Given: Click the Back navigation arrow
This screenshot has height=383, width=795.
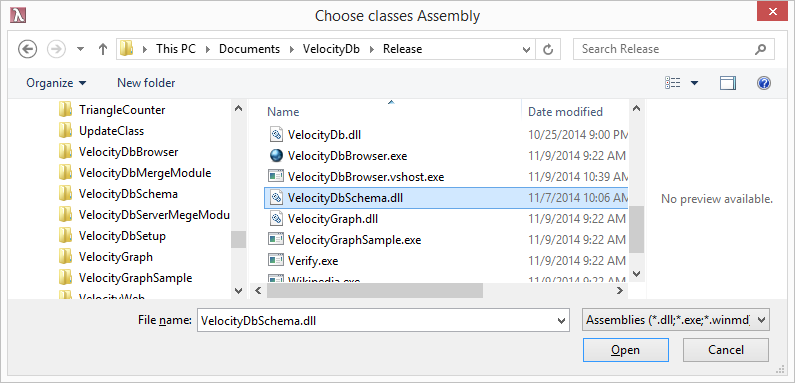Looking at the screenshot, I should tap(27, 49).
